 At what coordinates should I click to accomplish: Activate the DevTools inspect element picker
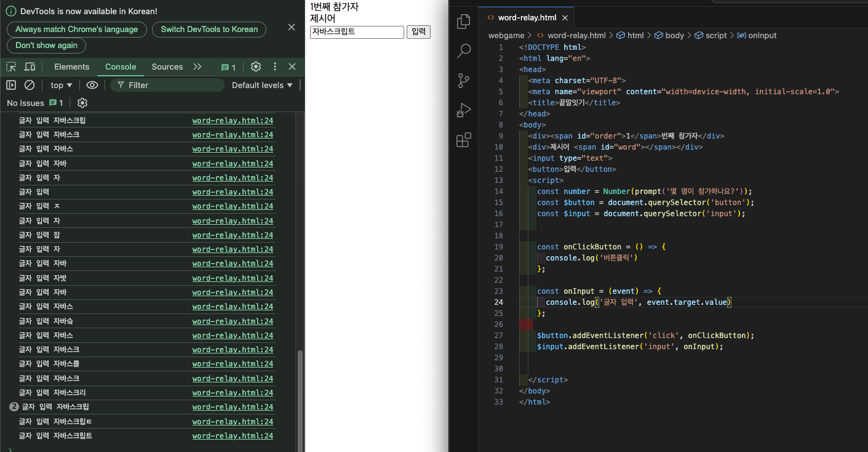11,67
